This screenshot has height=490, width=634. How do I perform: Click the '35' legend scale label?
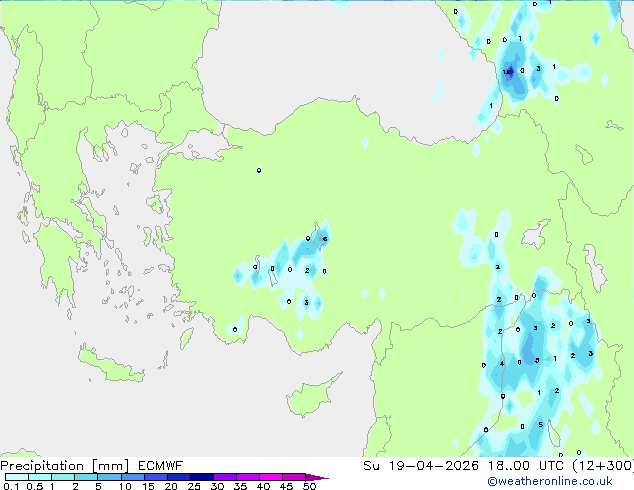(240, 486)
